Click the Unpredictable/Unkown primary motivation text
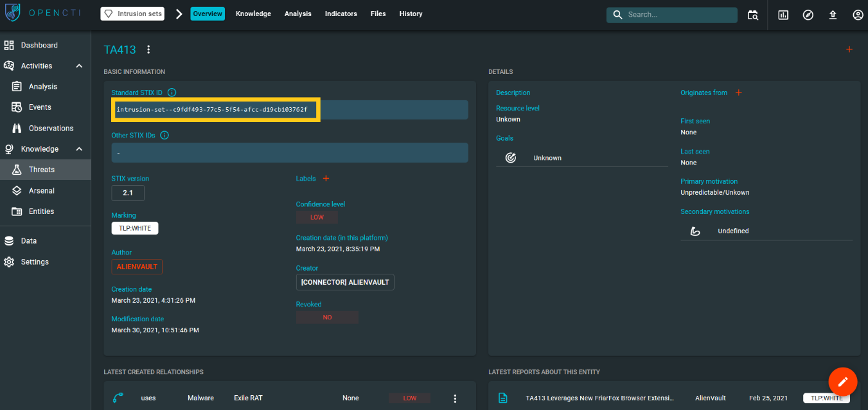Image resolution: width=868 pixels, height=410 pixels. click(x=714, y=192)
